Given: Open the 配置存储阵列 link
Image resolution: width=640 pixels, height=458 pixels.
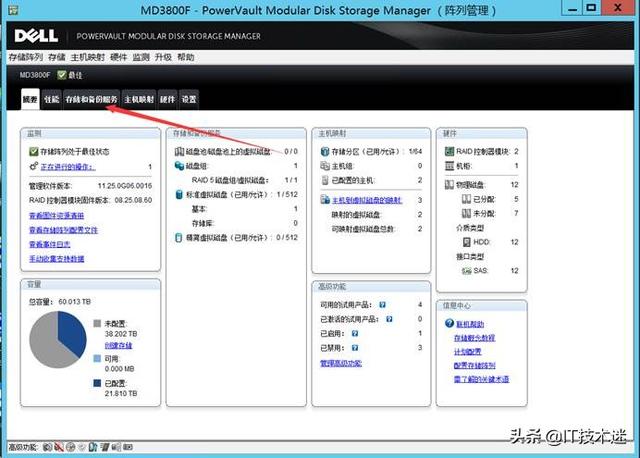Looking at the screenshot, I should pos(475,365).
